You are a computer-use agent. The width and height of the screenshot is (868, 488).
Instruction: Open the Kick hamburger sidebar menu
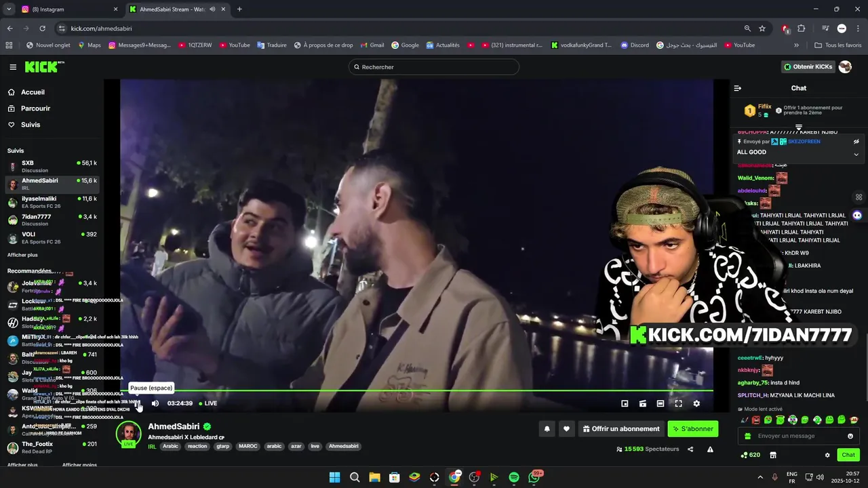(13, 67)
